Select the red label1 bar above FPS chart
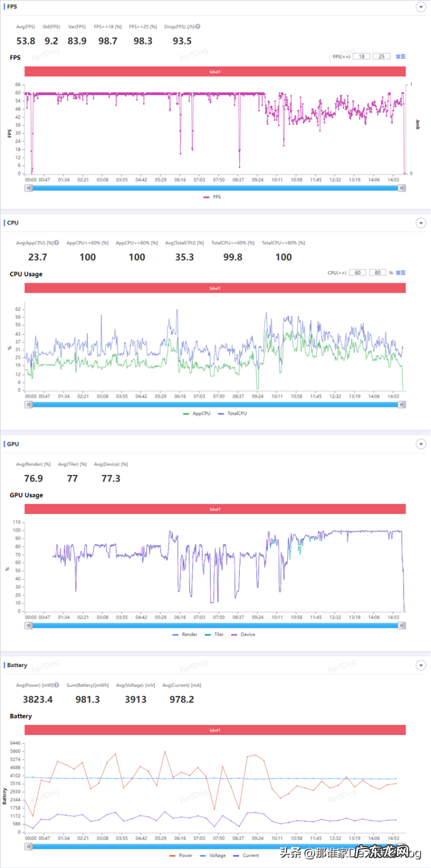This screenshot has height=868, width=431. pyautogui.click(x=215, y=71)
